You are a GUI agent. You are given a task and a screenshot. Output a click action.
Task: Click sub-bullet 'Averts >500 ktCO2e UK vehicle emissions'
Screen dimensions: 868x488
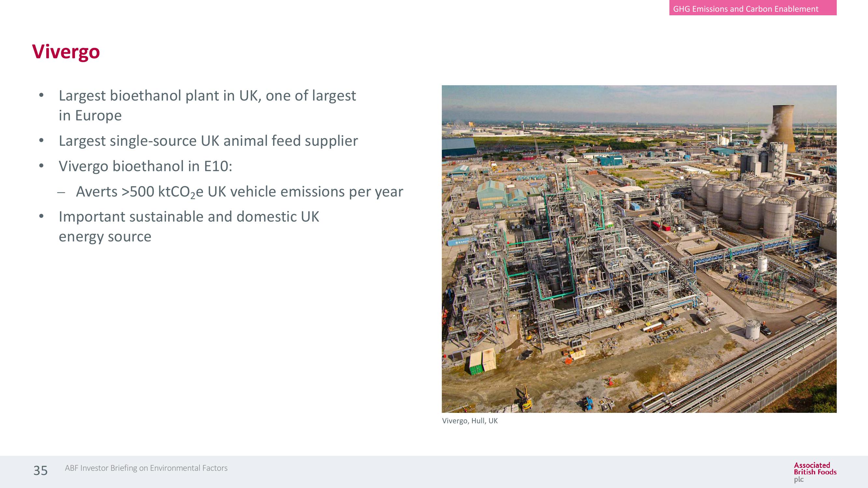pyautogui.click(x=240, y=192)
